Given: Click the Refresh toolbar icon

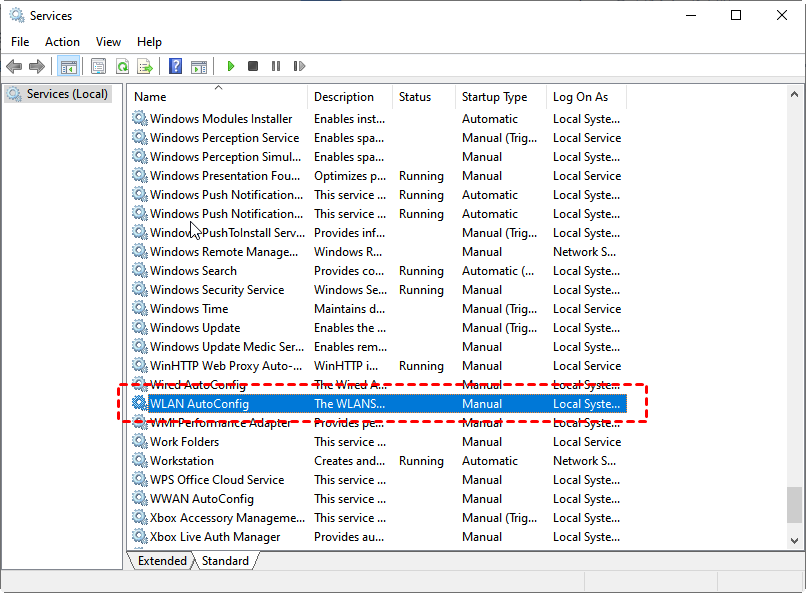Looking at the screenshot, I should [122, 66].
